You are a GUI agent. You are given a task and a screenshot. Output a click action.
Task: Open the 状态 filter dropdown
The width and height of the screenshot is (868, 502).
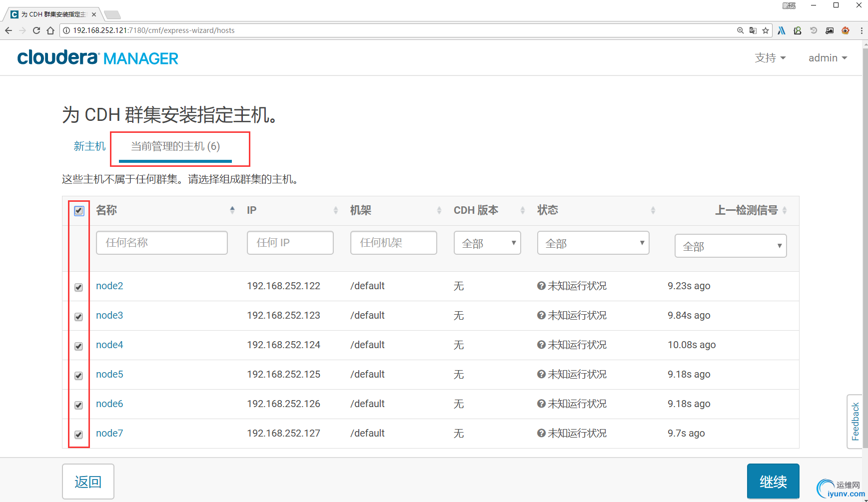tap(593, 243)
